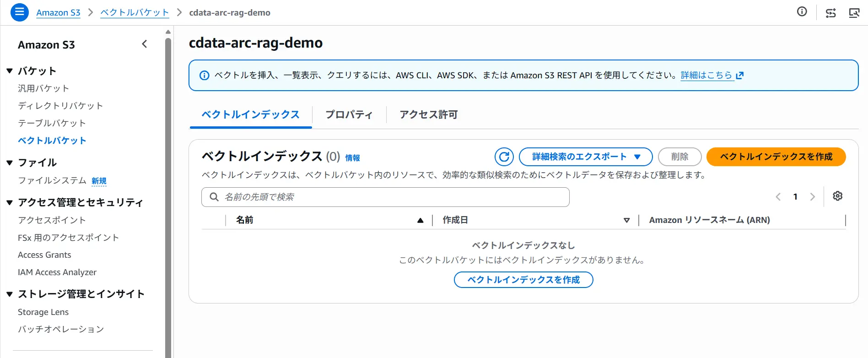Refresh the vector index list

click(504, 157)
